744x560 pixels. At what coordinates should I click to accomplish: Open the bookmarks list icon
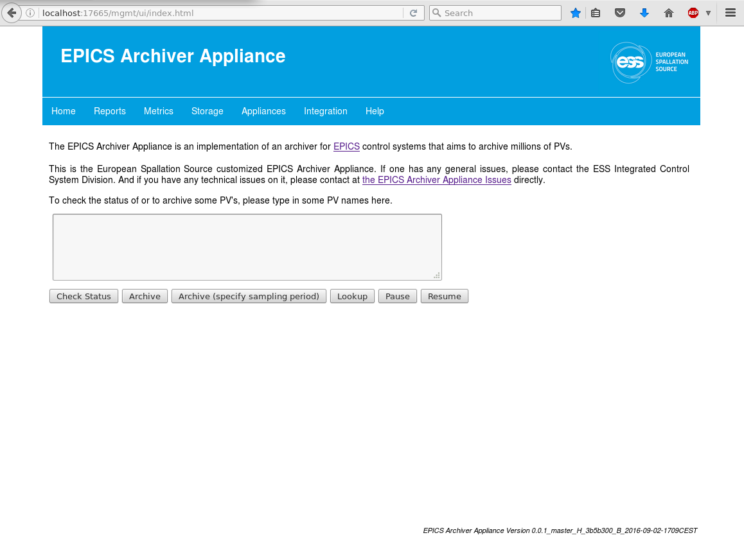coord(596,13)
